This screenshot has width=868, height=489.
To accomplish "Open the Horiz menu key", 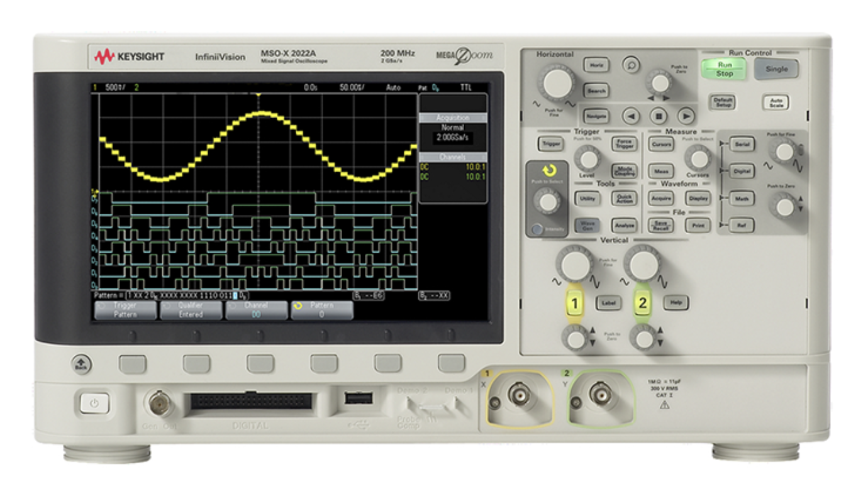I will click(596, 65).
